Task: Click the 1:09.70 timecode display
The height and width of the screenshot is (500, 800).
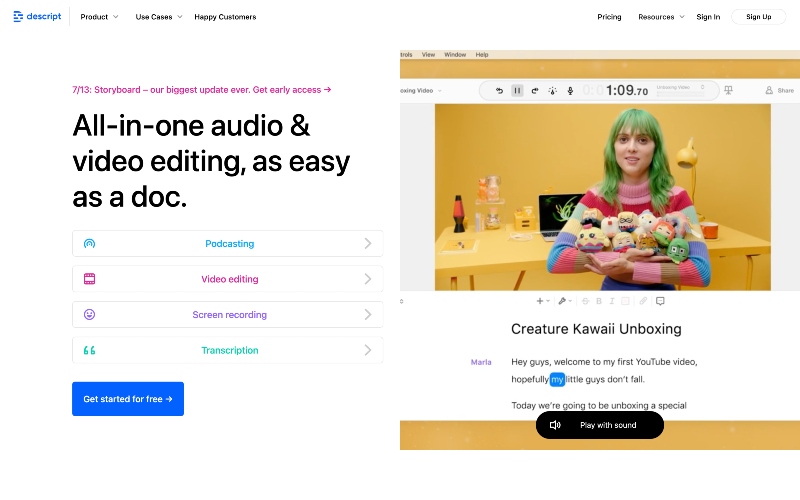Action: [x=627, y=91]
